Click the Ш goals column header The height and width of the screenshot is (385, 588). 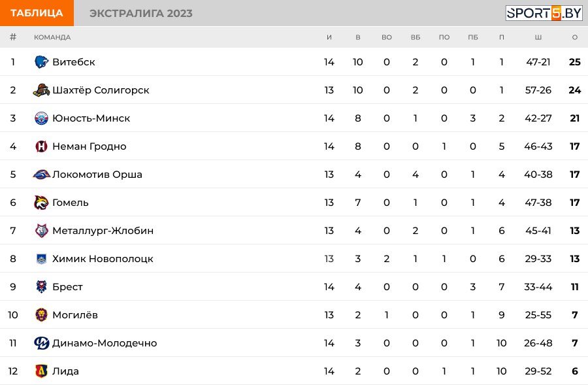tap(538, 37)
